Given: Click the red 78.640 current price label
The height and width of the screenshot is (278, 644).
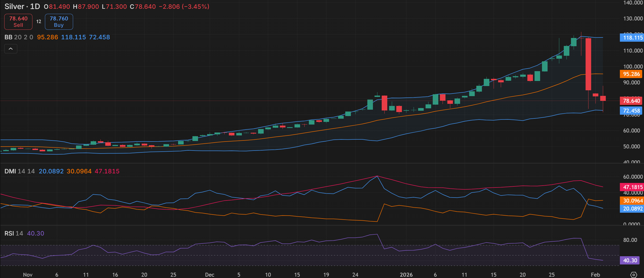Looking at the screenshot, I should coord(631,101).
